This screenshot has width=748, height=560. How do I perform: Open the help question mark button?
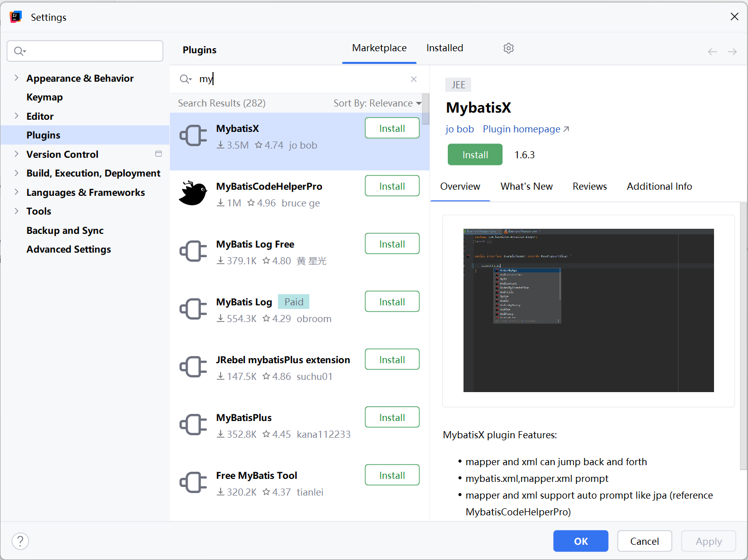click(20, 541)
